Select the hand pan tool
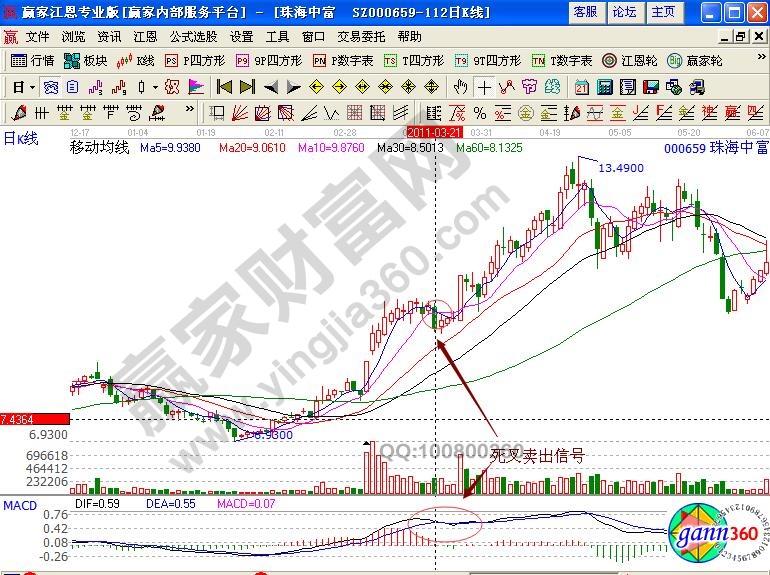 click(459, 87)
